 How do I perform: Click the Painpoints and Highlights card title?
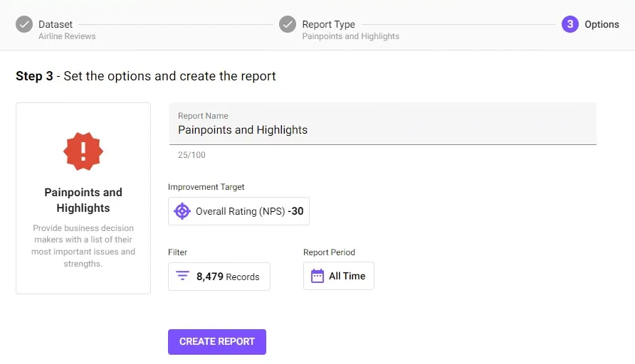click(x=83, y=200)
